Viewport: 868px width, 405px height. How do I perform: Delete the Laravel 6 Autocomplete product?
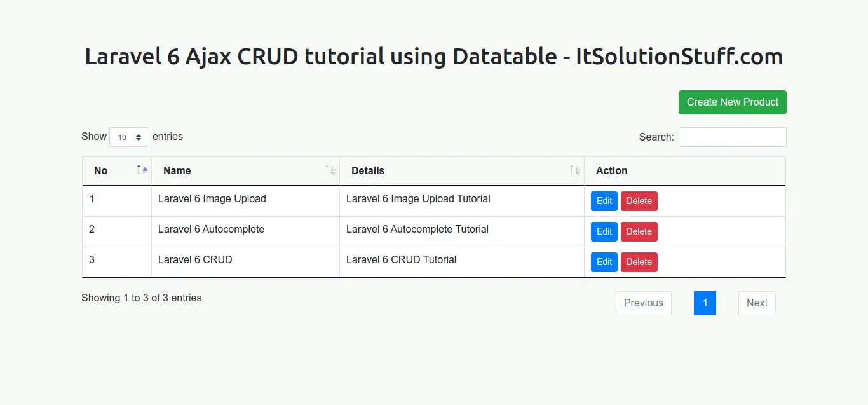coord(639,231)
